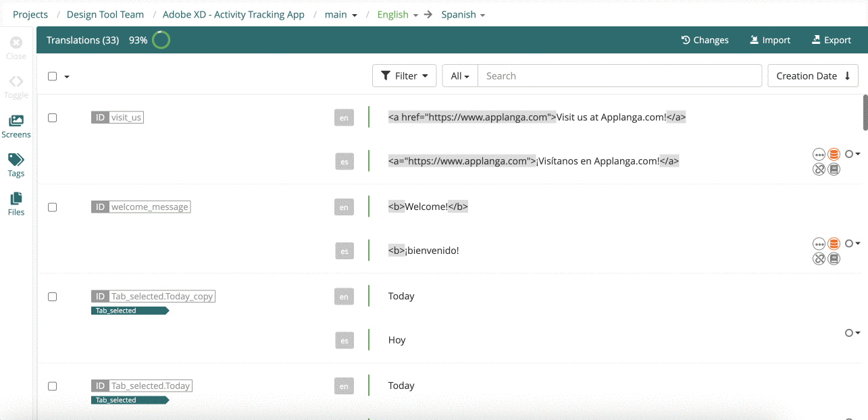Open the Screens panel icon

coord(16,121)
